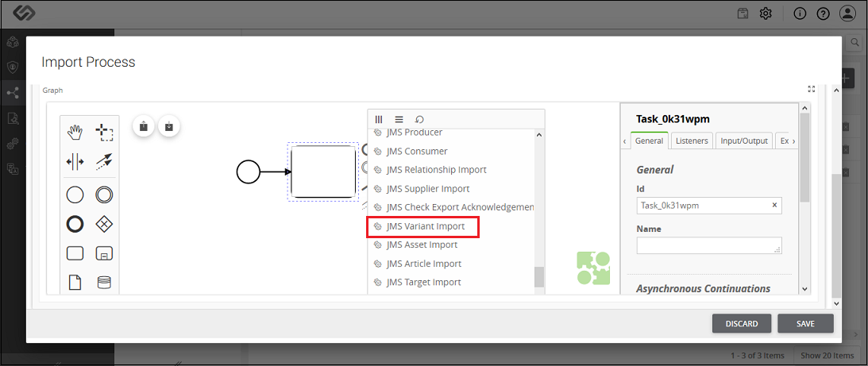
Task: Select the task rectangle on canvas
Action: click(x=323, y=171)
